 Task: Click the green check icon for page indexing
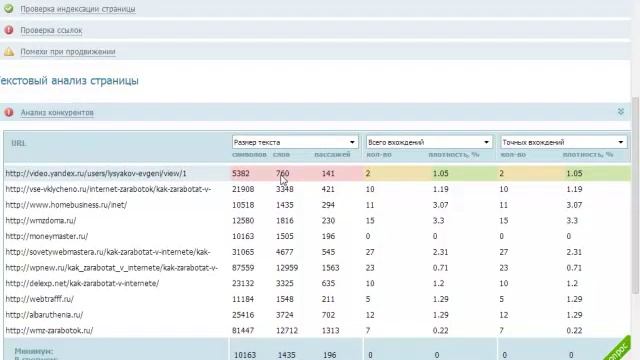pyautogui.click(x=9, y=9)
